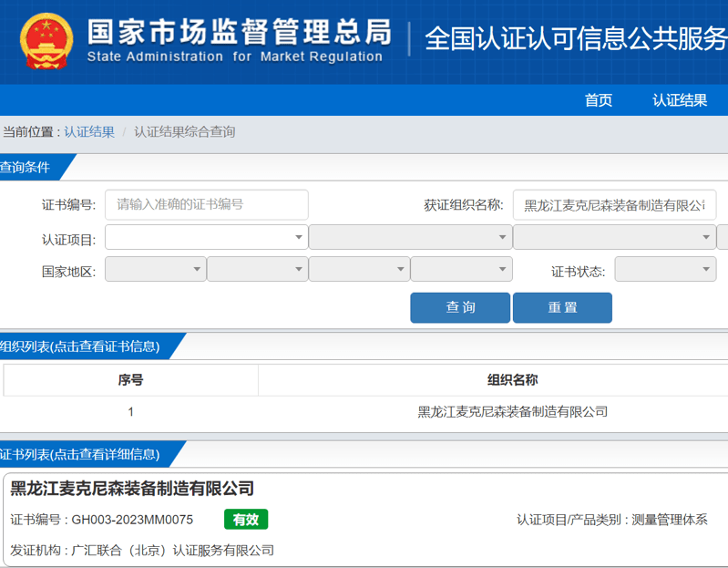
Task: Click the 获证组织名称 input field
Action: [614, 205]
